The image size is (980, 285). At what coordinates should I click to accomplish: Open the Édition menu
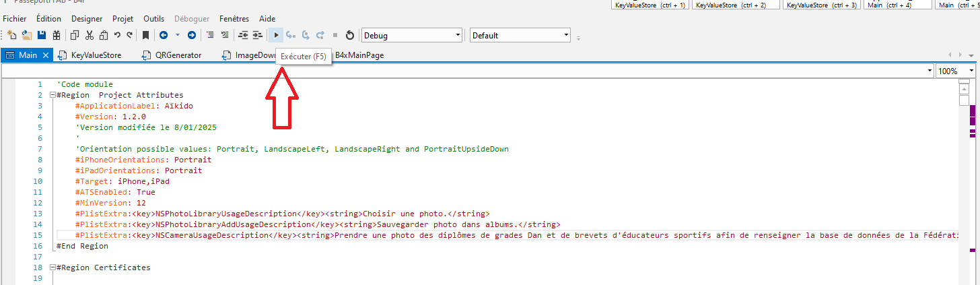coord(48,19)
